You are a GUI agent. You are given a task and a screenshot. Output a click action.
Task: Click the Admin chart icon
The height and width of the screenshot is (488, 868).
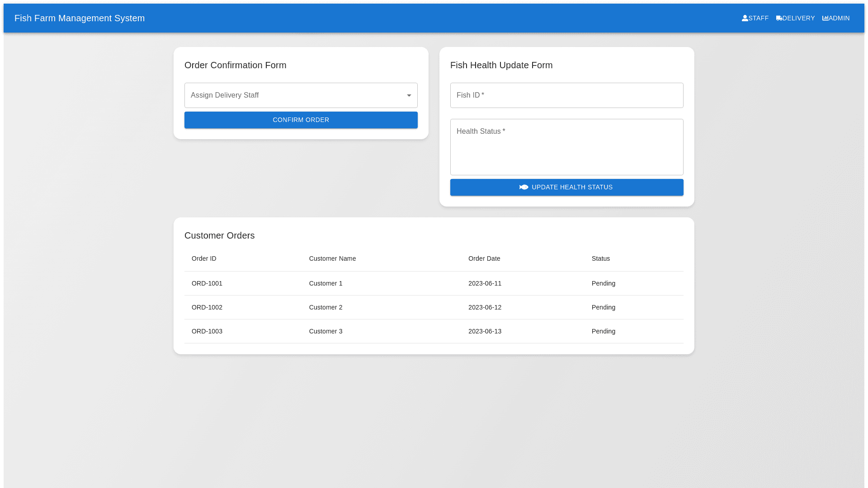pos(825,19)
